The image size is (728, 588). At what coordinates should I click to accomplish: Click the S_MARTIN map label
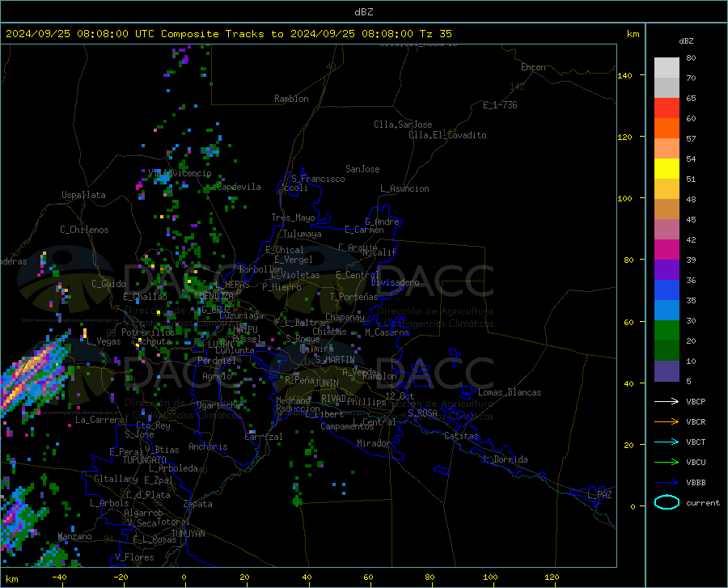tap(335, 360)
